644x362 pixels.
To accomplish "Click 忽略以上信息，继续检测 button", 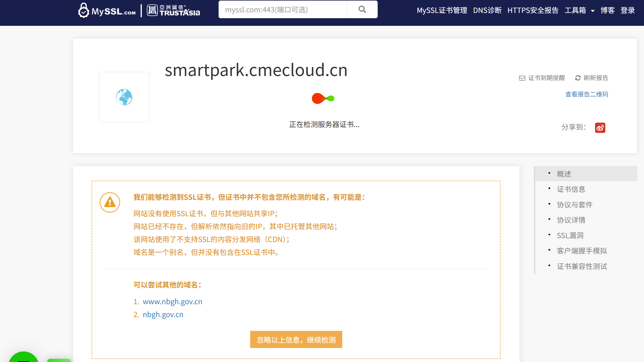I will click(x=296, y=340).
